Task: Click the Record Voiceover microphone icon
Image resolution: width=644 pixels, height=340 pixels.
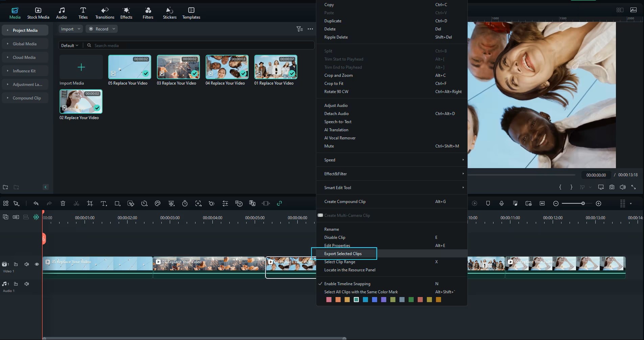Action: tap(501, 203)
